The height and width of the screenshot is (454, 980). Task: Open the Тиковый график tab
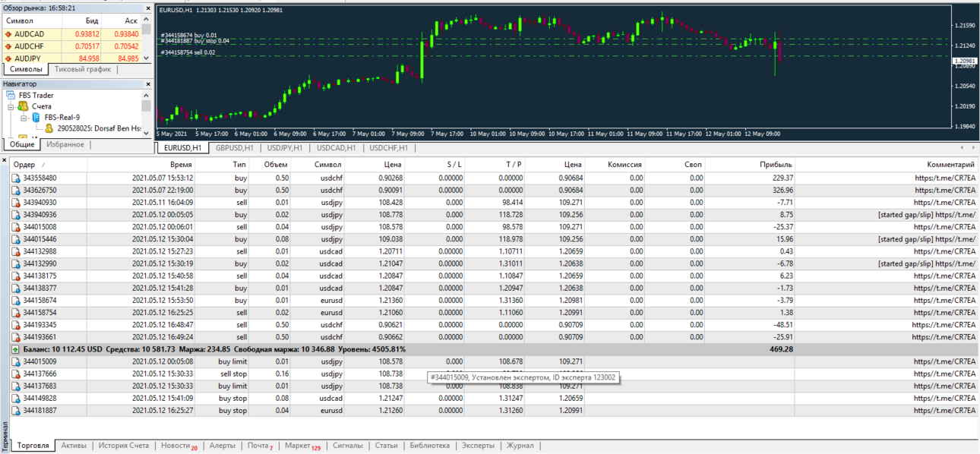[x=83, y=69]
